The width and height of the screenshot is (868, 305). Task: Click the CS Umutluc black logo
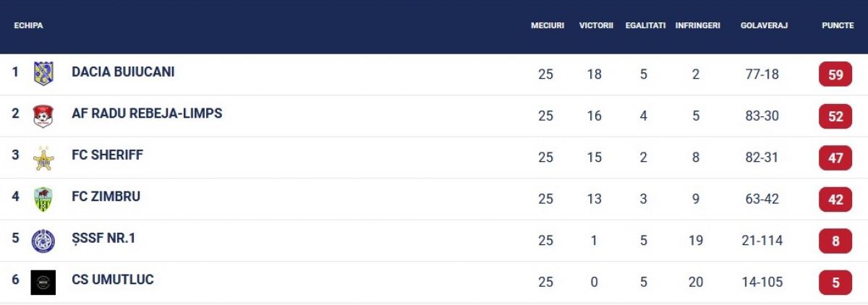tap(43, 282)
